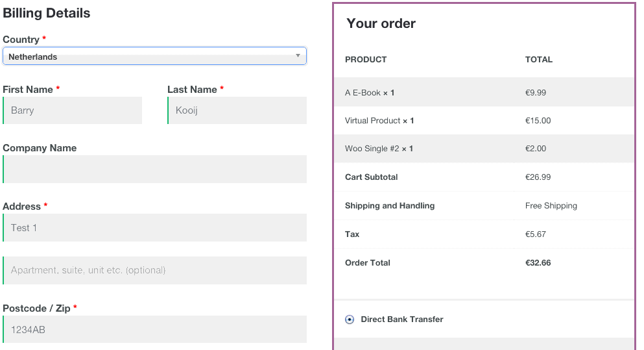
Task: Click into the empty Company Name field
Action: click(155, 169)
